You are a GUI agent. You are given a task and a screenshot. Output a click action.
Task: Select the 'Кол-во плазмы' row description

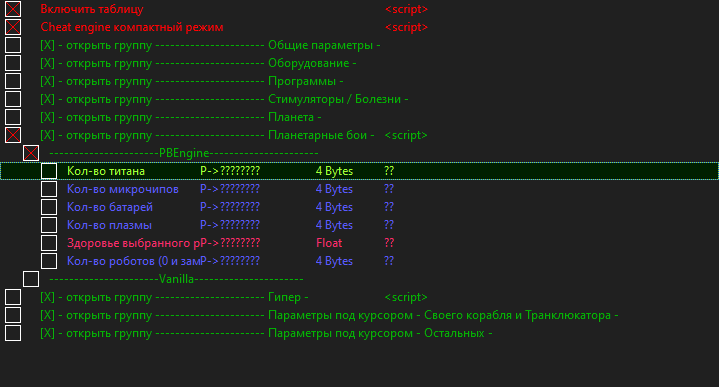pyautogui.click(x=109, y=225)
